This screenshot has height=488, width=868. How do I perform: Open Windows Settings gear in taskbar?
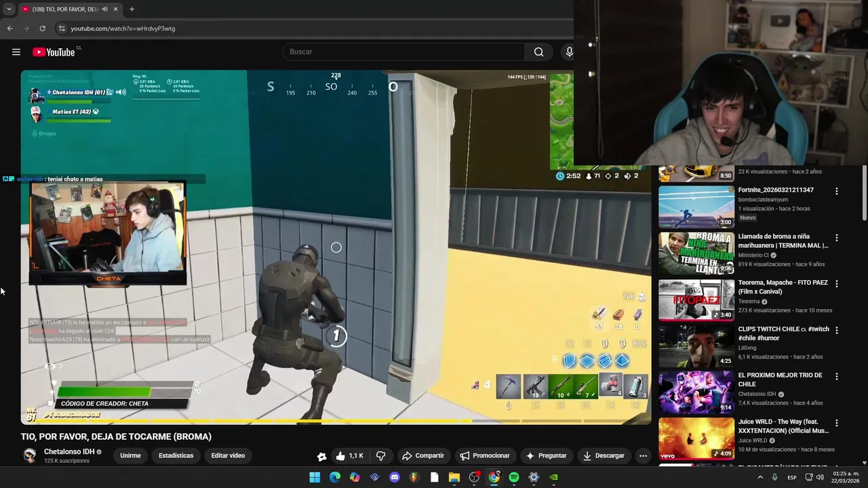(x=534, y=477)
